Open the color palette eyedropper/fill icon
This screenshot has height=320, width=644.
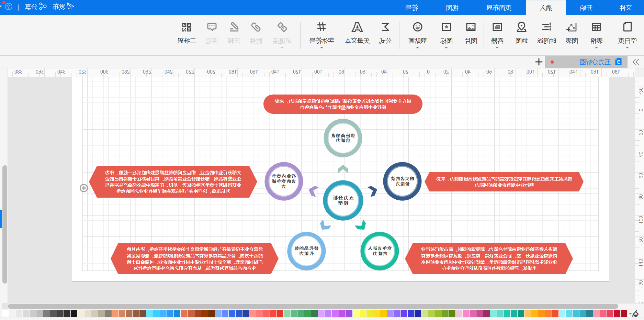(636, 313)
